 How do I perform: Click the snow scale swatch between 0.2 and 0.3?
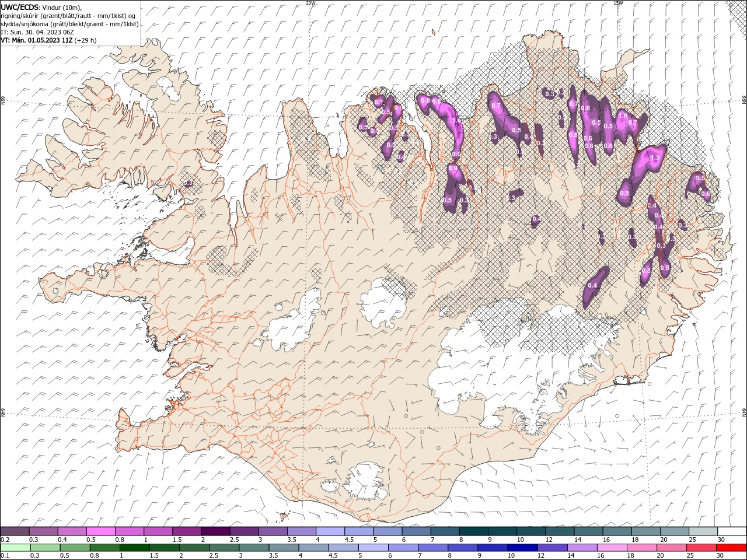click(15, 531)
